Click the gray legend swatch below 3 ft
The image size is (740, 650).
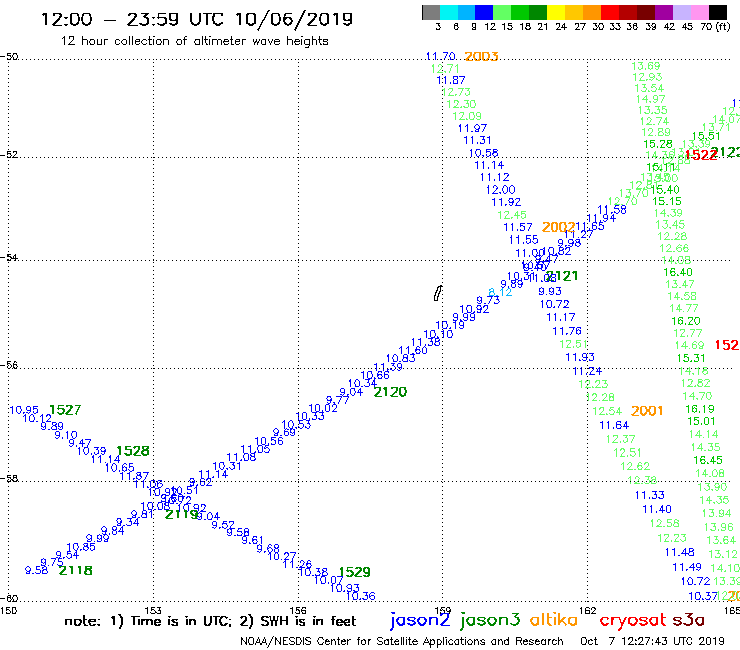pos(431,12)
